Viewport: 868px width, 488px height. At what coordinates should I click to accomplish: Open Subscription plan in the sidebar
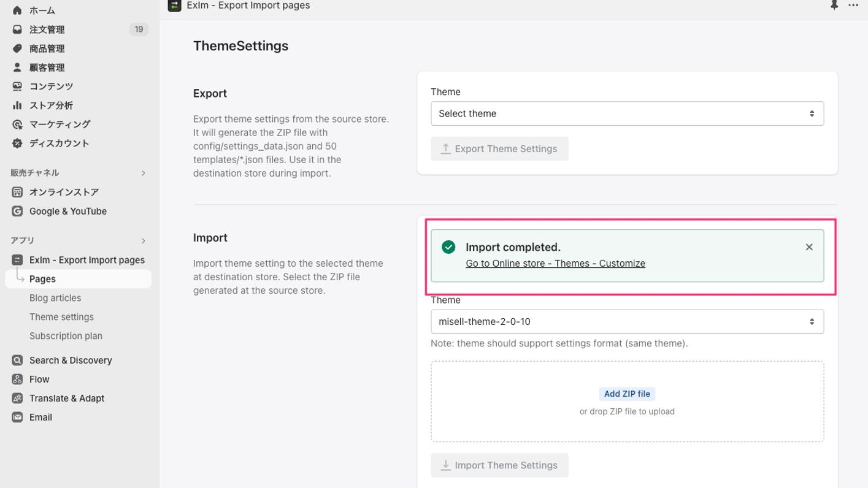click(66, 336)
